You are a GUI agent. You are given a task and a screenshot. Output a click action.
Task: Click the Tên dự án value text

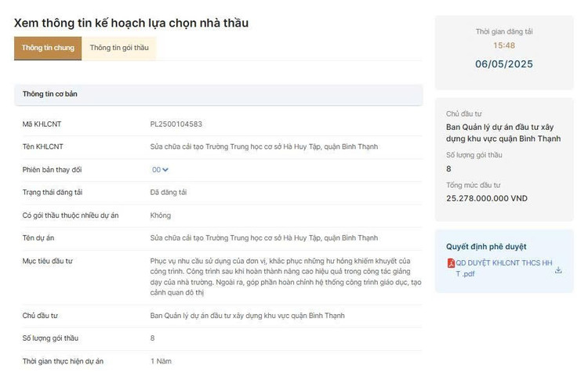pos(264,238)
